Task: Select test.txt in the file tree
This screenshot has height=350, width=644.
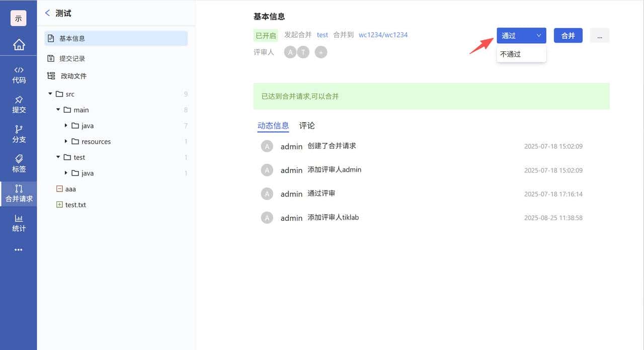Action: (x=75, y=205)
